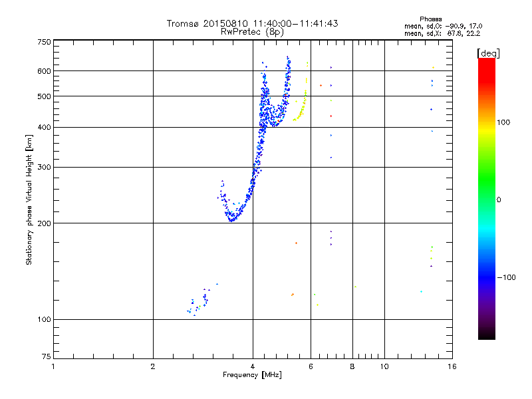Click the y-axis tick label '75'
Image resolution: width=532 pixels, height=399 pixels.
coord(46,356)
